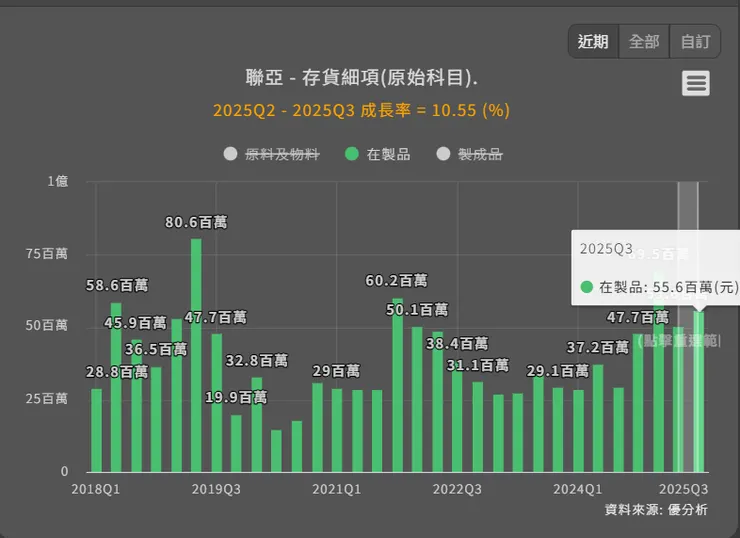Click the 2021Q1 x-axis label
The width and height of the screenshot is (740, 538).
coord(336,489)
